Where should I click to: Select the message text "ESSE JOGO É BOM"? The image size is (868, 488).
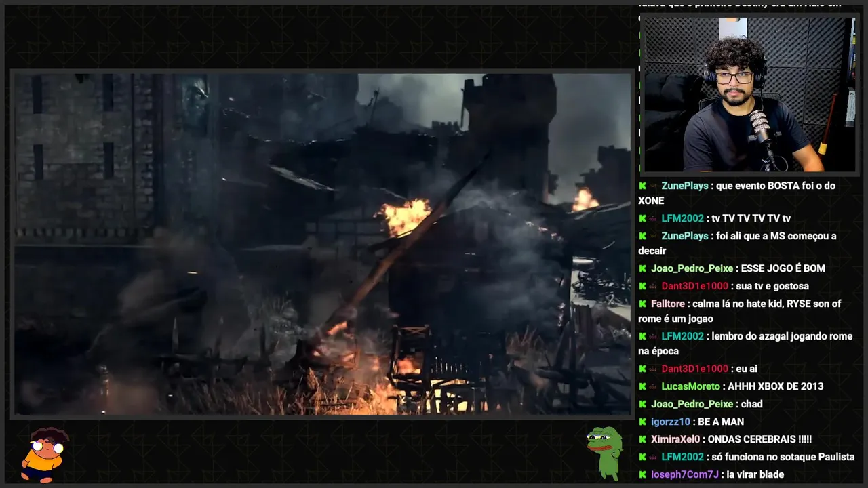pyautogui.click(x=783, y=268)
